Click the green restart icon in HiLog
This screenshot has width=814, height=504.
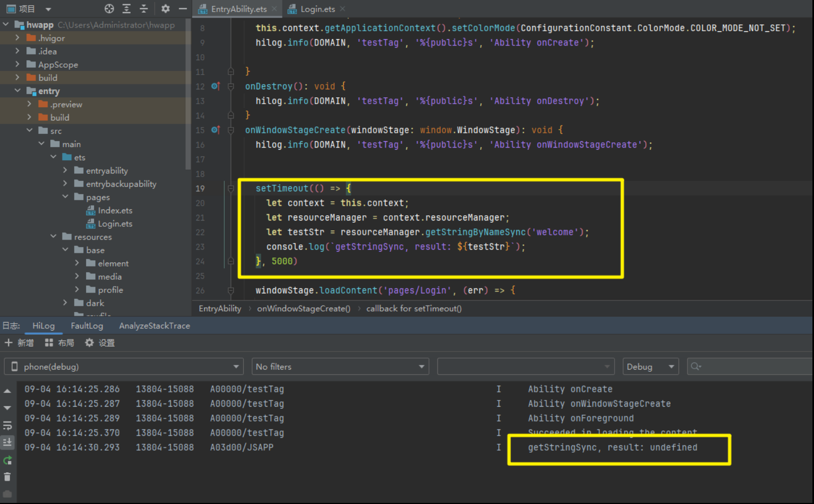pos(7,460)
